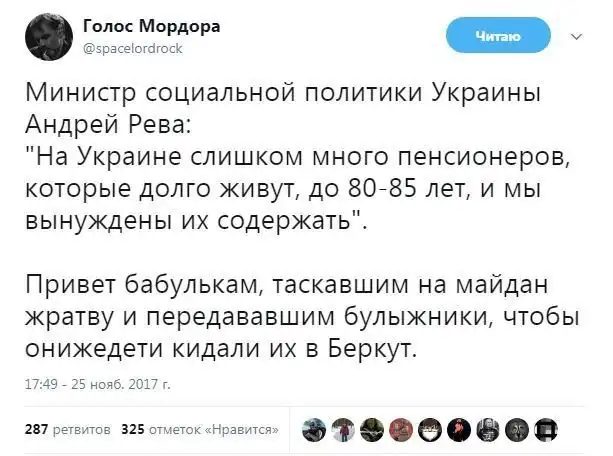Click the second liker avatar with red figure
The image size is (613, 456).
[341, 429]
